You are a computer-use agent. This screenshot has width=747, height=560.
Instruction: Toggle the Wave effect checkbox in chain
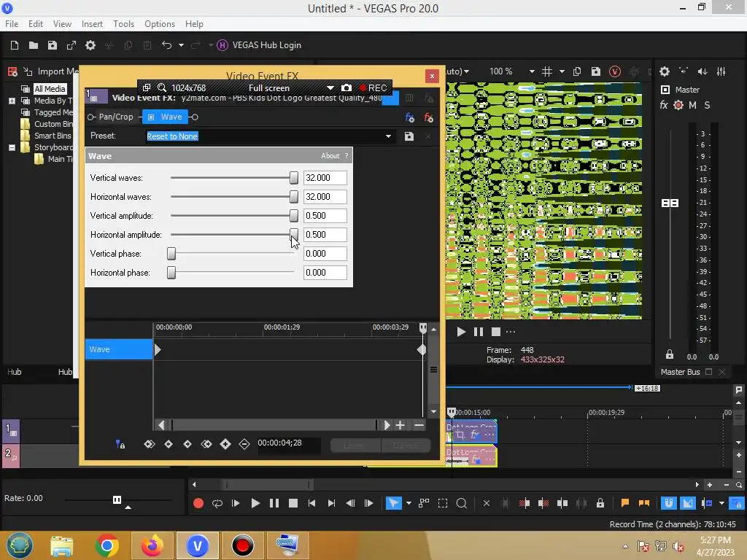point(151,117)
